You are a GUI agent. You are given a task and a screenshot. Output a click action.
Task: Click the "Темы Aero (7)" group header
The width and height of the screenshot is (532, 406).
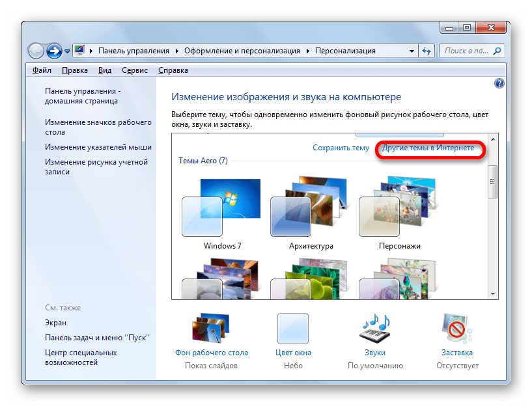(203, 161)
